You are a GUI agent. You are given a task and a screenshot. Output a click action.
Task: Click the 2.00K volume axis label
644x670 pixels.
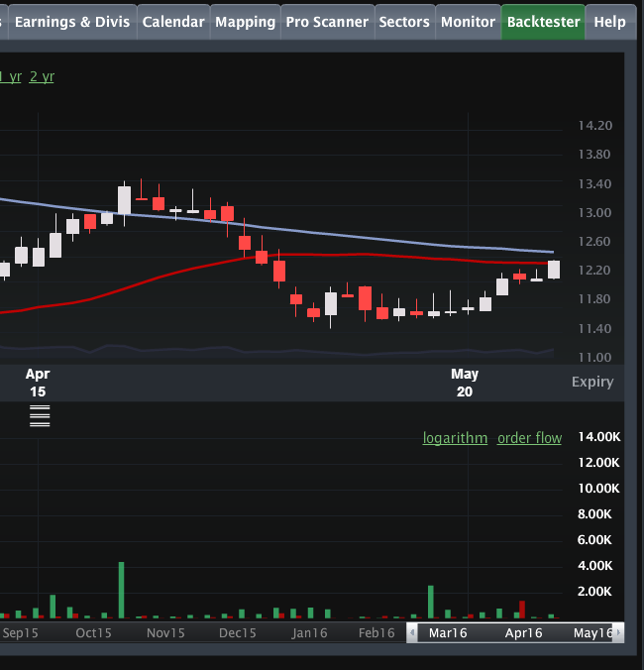pos(594,592)
